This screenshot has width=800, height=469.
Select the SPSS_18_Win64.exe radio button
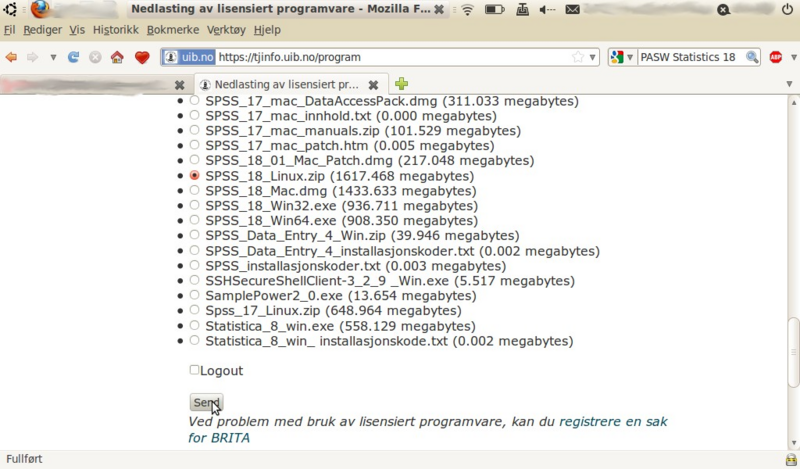point(194,219)
